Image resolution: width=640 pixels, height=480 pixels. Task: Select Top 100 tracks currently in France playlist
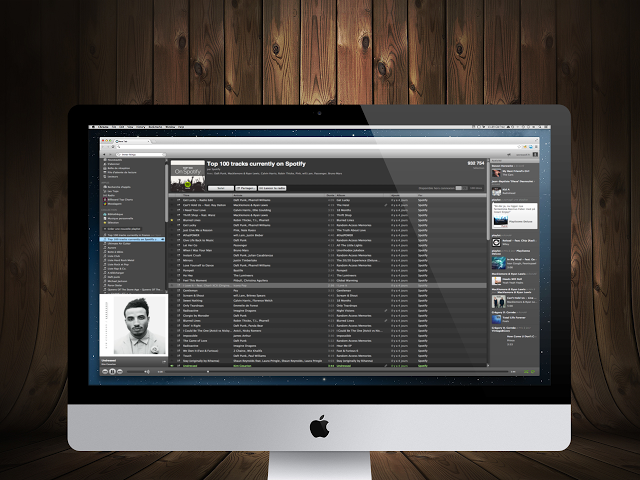point(133,235)
